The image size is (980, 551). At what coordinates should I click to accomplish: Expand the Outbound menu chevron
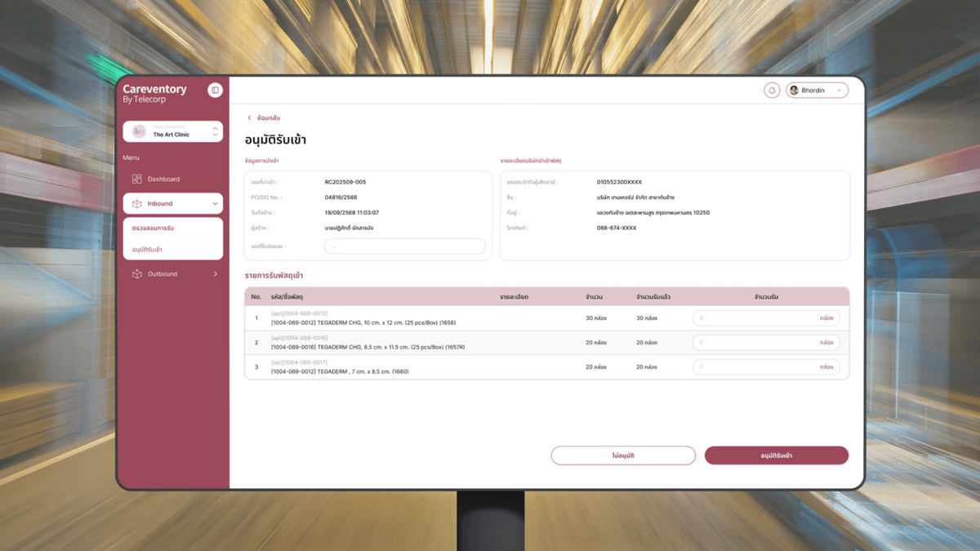[x=216, y=274]
